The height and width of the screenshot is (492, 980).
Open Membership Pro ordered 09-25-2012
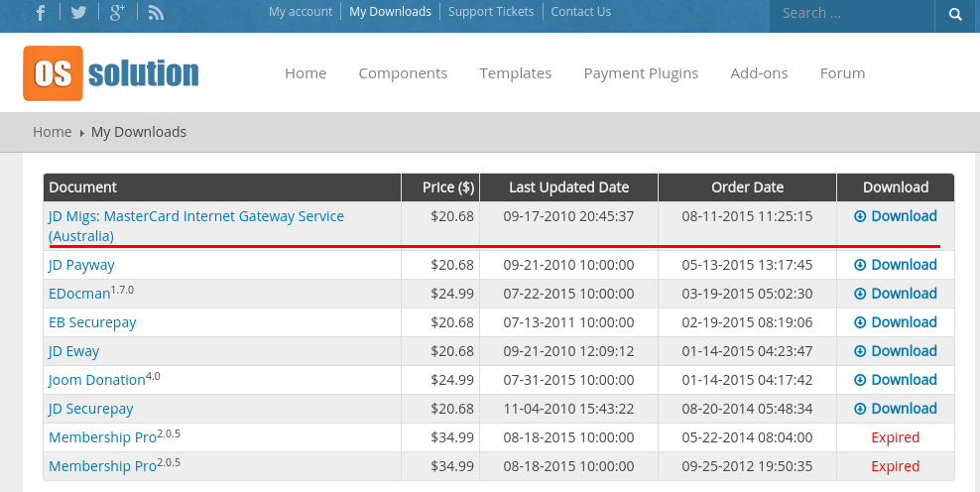pos(102,466)
